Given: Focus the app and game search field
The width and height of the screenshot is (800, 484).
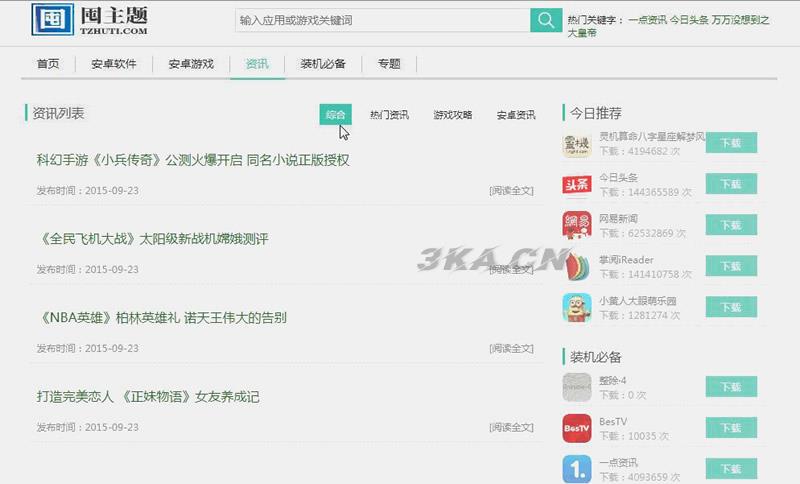Looking at the screenshot, I should tap(381, 20).
